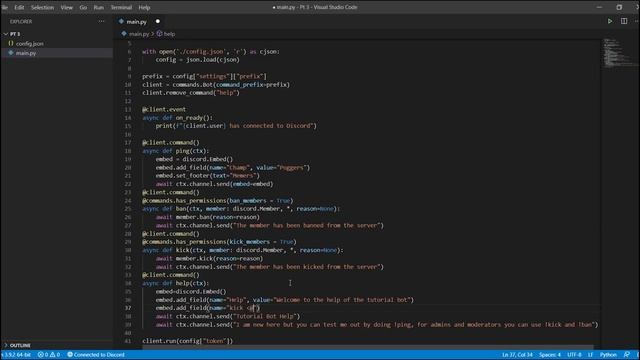Click 'embed=discord.Embed()' on line 35
640x360 pixels.
(x=191, y=291)
